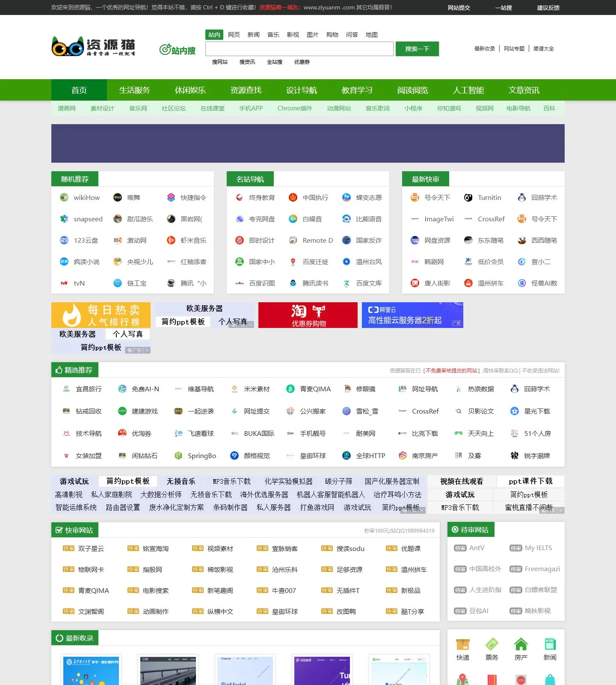The height and width of the screenshot is (685, 616).
Task: Open the 终身教育 site icon
Action: (x=240, y=197)
